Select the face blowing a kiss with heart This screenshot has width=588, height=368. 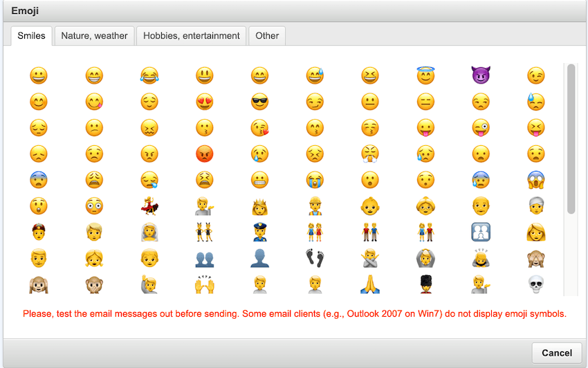pos(260,128)
